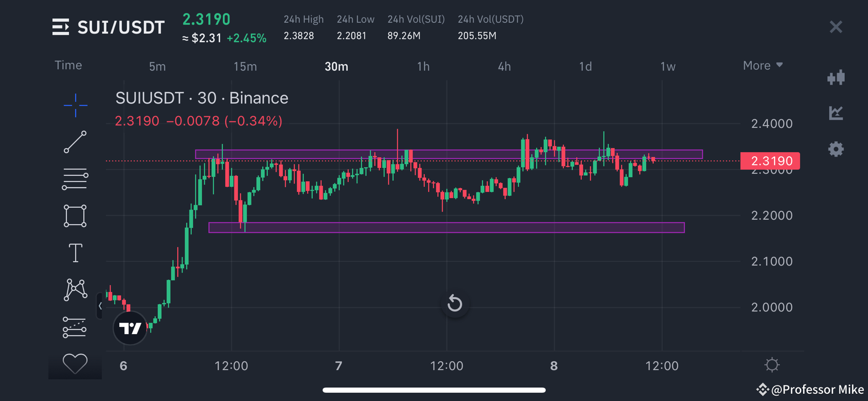Toggle dark mode with brightness icon
This screenshot has height=401, width=868.
tap(772, 365)
